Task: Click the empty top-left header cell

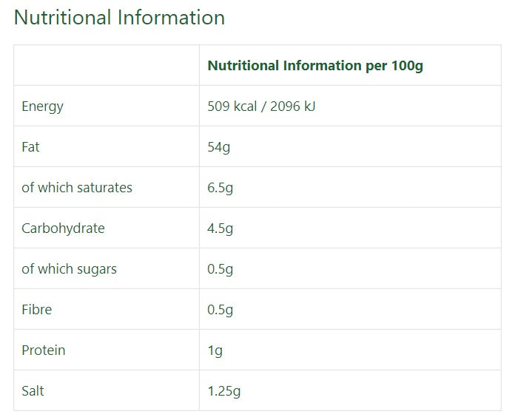Action: tap(107, 66)
